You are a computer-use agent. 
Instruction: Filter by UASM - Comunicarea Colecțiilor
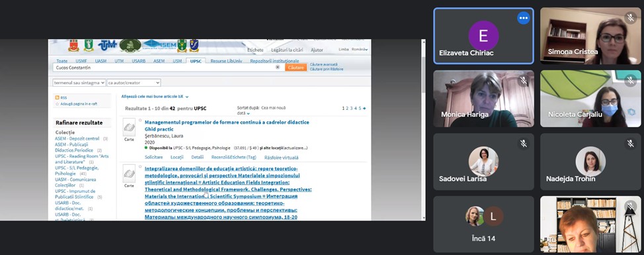(x=75, y=182)
